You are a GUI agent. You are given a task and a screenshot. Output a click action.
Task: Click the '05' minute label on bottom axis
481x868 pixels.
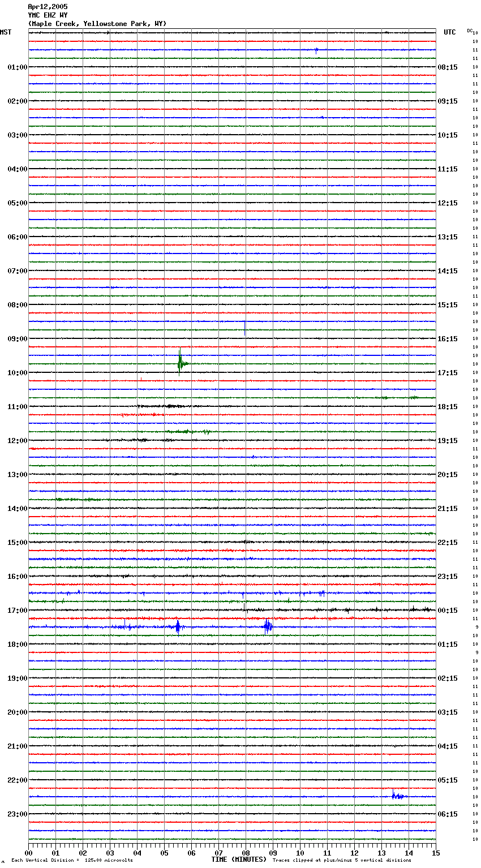pyautogui.click(x=164, y=853)
